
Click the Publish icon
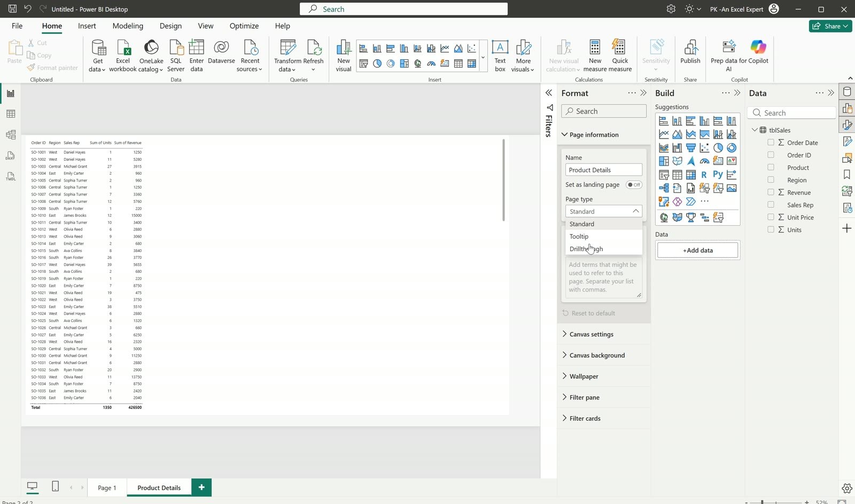coord(690,52)
